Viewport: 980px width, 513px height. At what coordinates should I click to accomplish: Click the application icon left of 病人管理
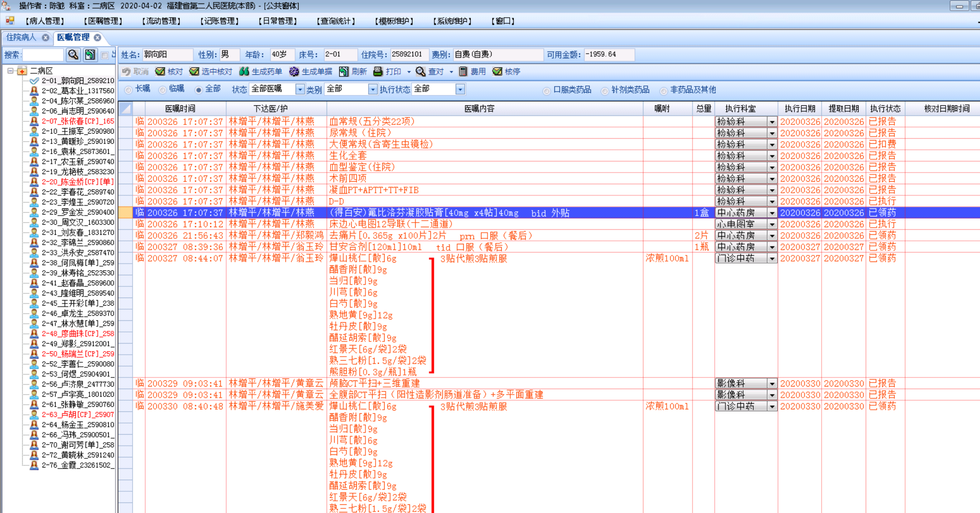coord(10,21)
